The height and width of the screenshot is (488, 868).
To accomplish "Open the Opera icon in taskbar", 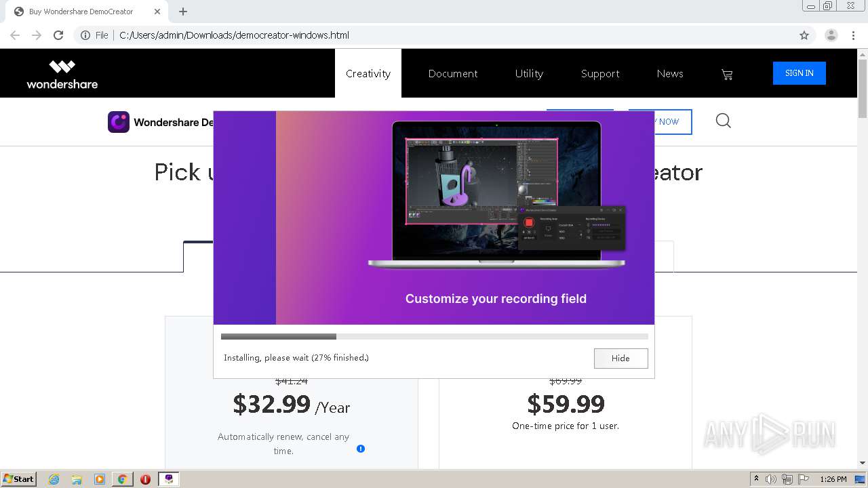I will tap(145, 479).
